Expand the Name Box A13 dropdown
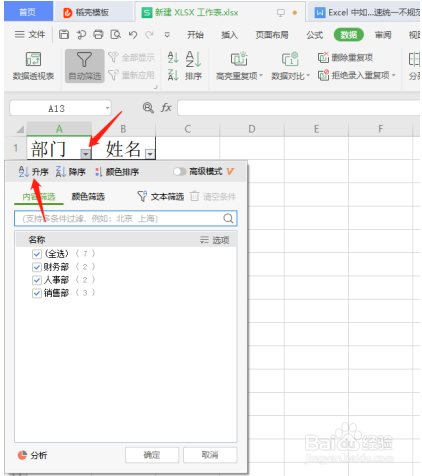The image size is (422, 476). pos(107,108)
